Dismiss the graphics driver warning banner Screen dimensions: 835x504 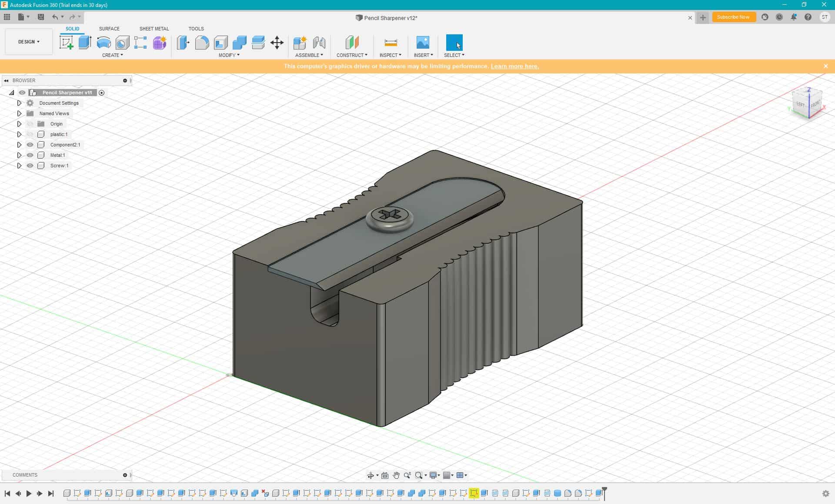825,66
